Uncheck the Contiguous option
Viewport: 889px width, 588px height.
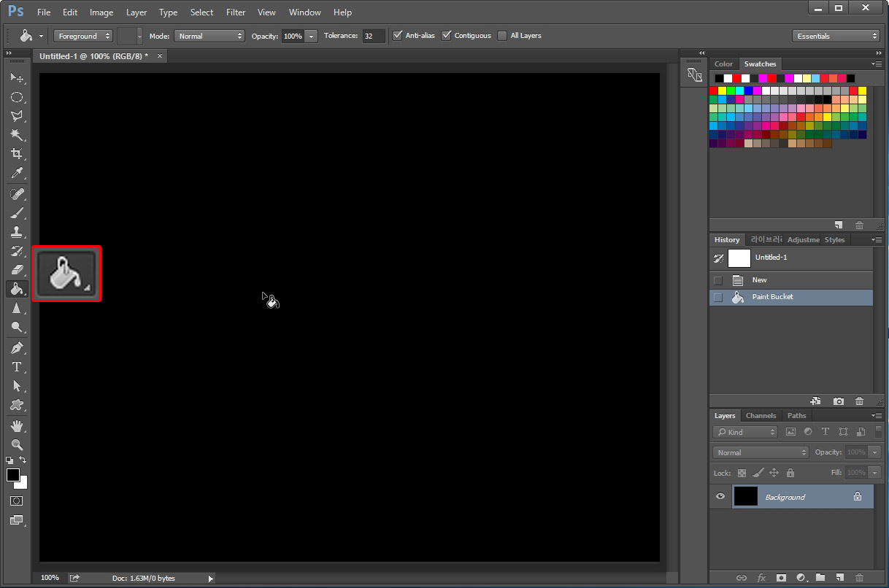tap(447, 35)
